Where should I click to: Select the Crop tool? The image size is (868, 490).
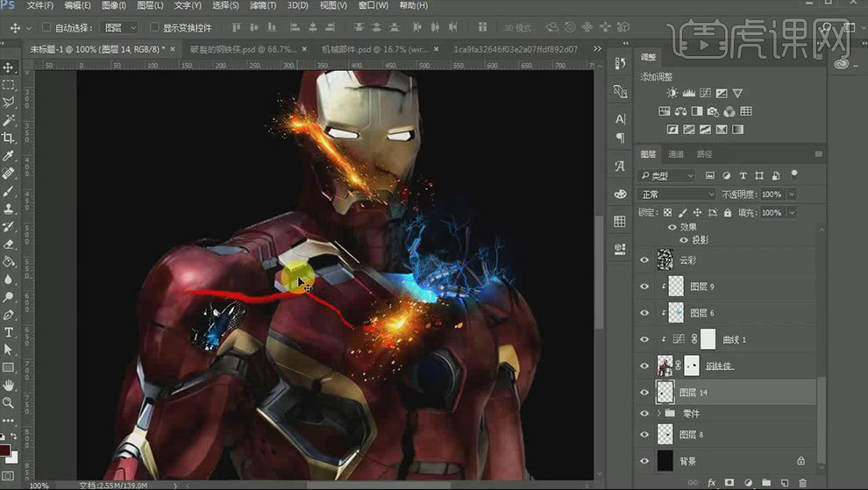[x=9, y=138]
